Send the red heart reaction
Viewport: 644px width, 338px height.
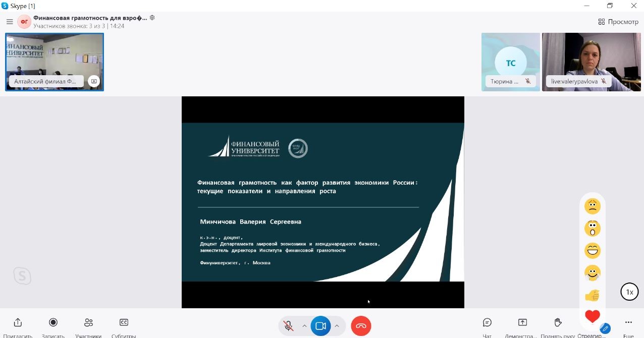(x=593, y=316)
